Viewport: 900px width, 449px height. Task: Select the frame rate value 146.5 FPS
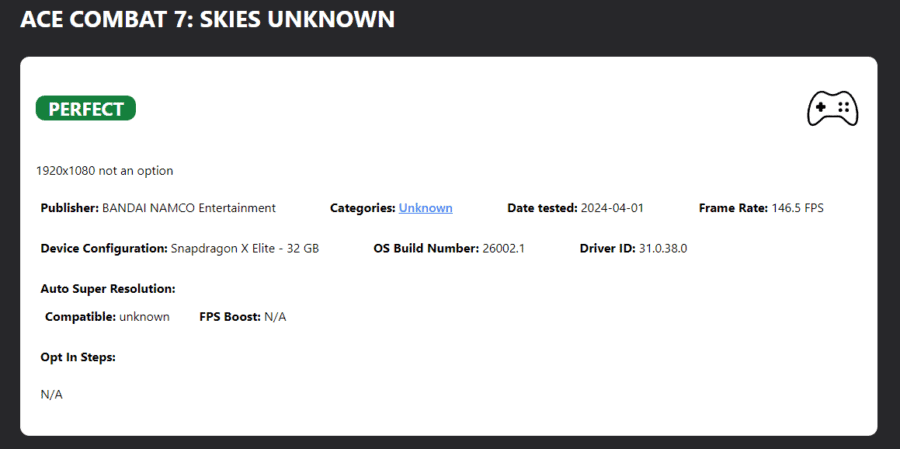797,208
